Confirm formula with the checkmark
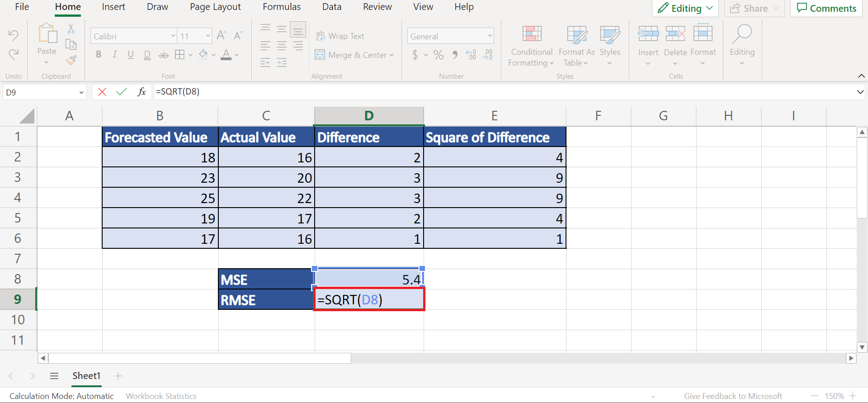Viewport: 868px width, 403px height. point(122,92)
